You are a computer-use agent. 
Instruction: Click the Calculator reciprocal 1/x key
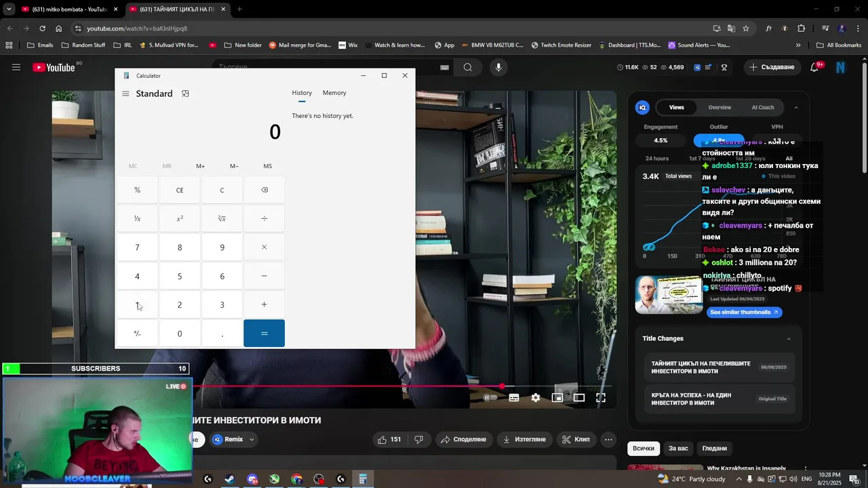tap(137, 218)
